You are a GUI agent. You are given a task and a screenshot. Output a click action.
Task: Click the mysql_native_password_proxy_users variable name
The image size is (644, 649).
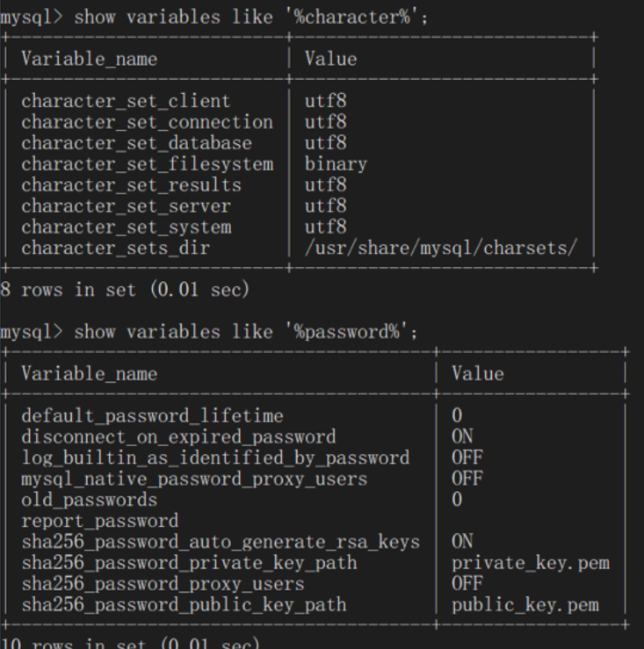[x=194, y=479]
